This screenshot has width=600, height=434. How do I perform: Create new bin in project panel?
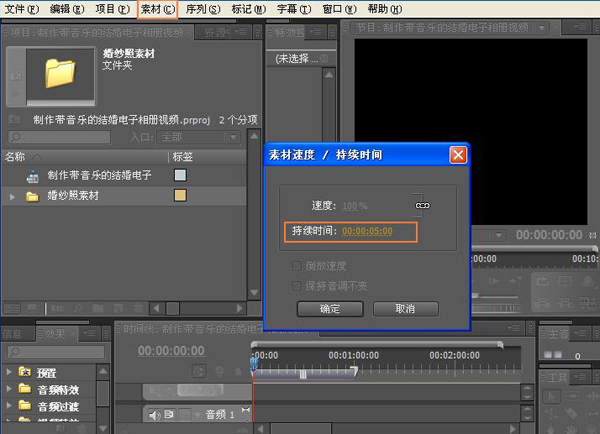pos(98,308)
